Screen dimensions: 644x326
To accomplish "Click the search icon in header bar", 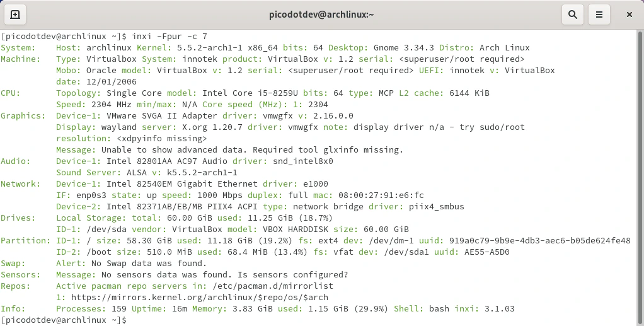I will pyautogui.click(x=572, y=14).
